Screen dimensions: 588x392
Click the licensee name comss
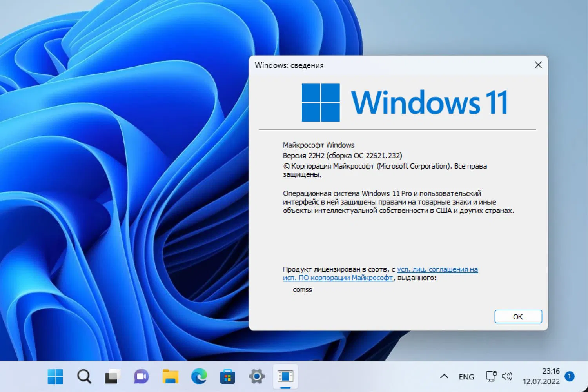(302, 290)
